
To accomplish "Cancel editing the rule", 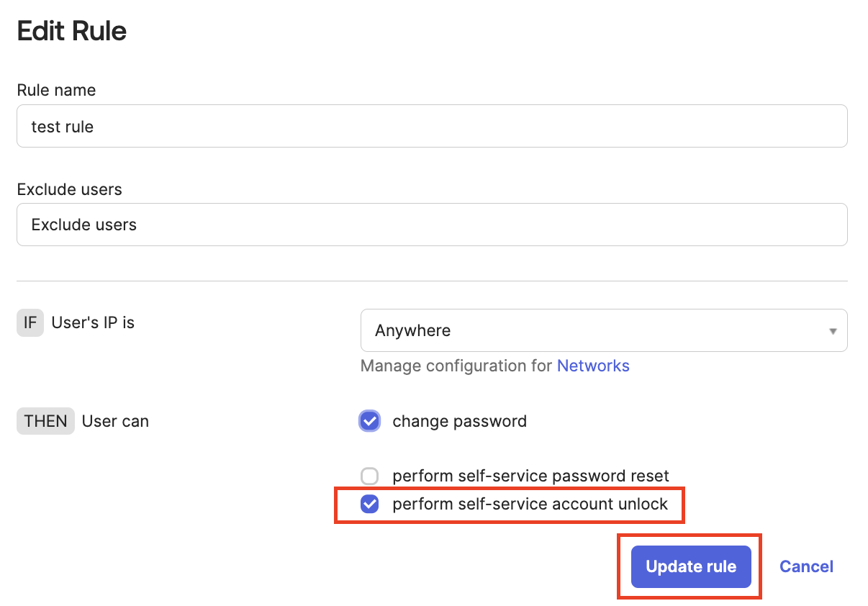I will pyautogui.click(x=806, y=566).
